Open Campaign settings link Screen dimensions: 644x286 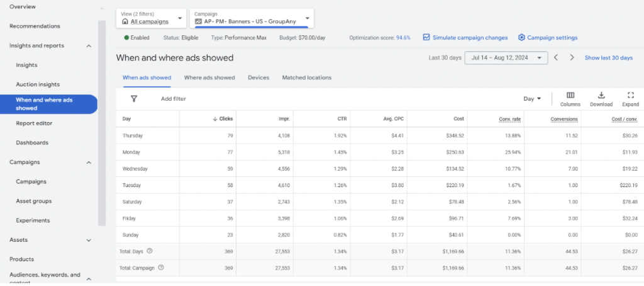548,38
